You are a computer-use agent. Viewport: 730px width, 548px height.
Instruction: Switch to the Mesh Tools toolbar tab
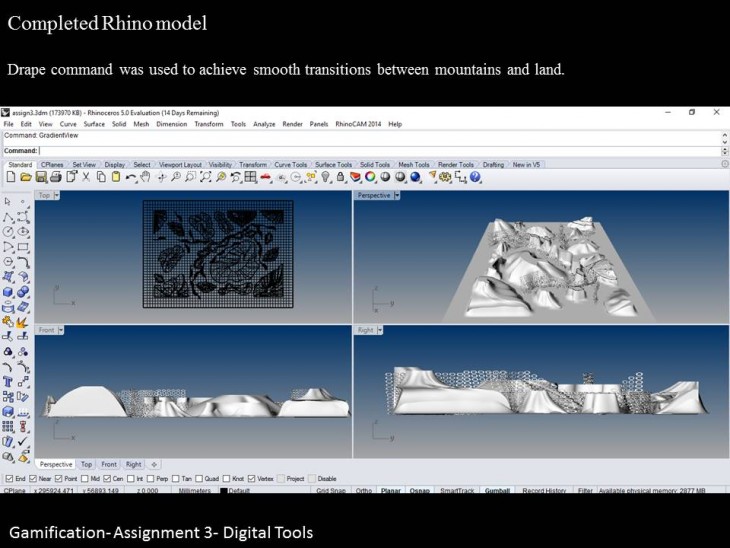point(413,164)
